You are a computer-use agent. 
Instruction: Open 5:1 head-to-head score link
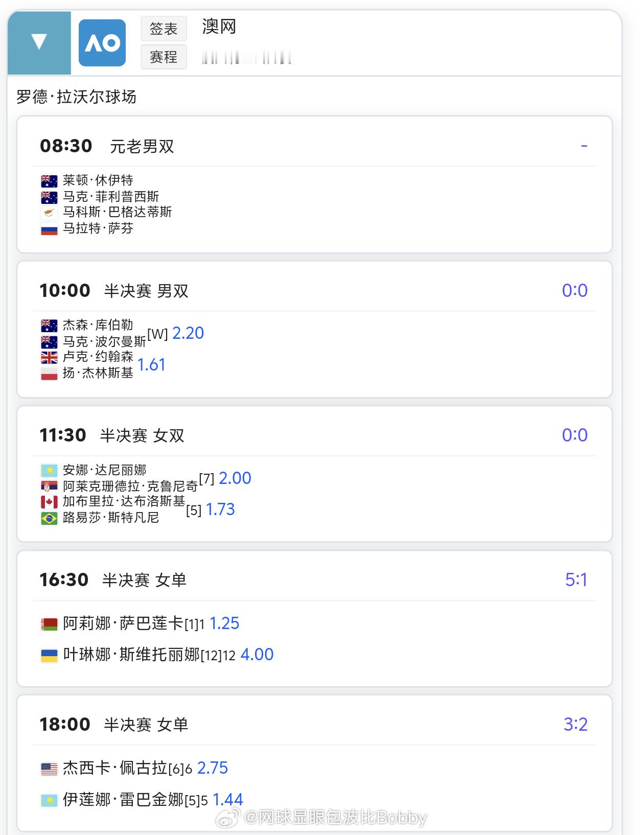click(576, 579)
